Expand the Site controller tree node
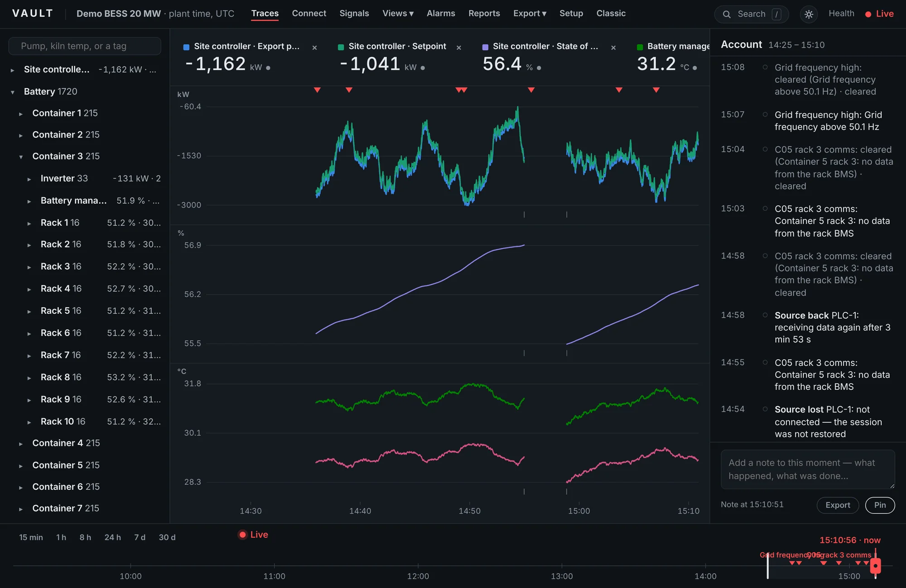The width and height of the screenshot is (906, 588). pyautogui.click(x=13, y=70)
